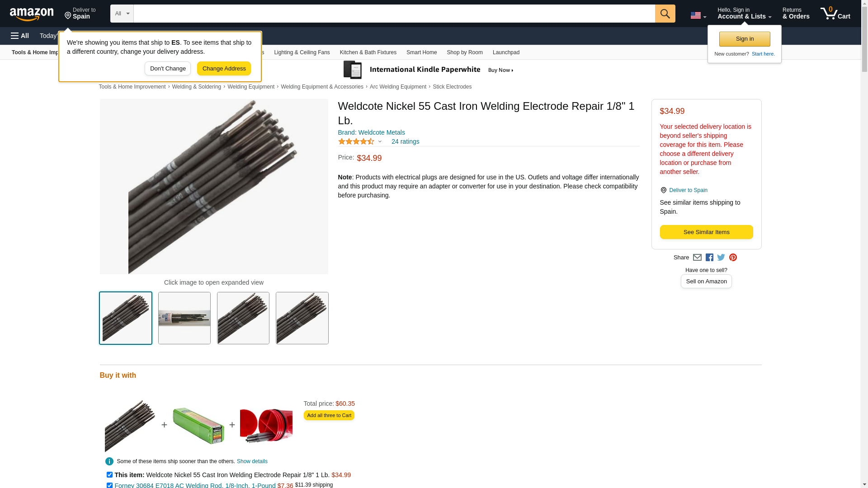Open the shopping cart icon
Screen dimensions: 868x488
[835, 14]
